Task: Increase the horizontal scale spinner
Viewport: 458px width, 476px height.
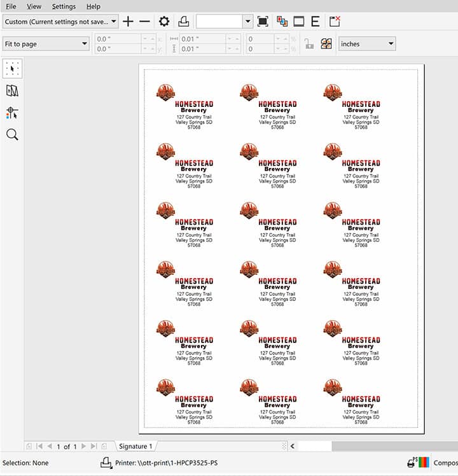Action: [286, 39]
